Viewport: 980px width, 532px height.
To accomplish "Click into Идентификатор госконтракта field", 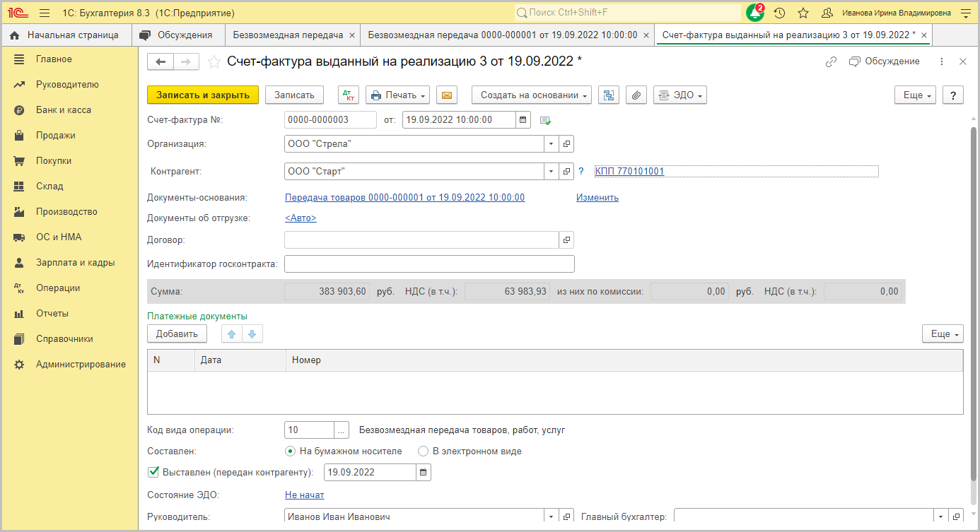I will (429, 264).
